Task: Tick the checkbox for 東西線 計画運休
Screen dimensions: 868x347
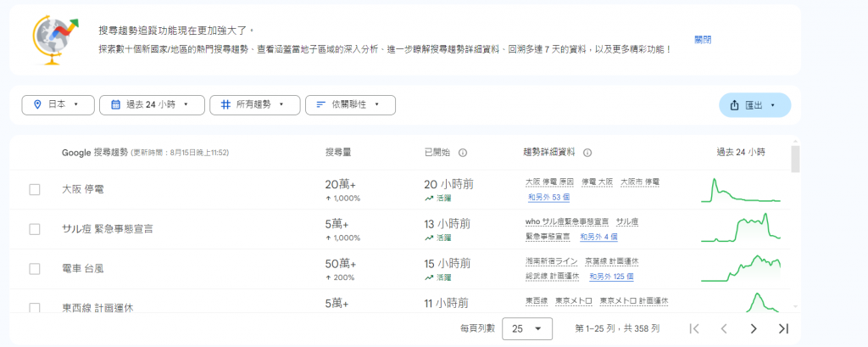Action: pos(34,308)
